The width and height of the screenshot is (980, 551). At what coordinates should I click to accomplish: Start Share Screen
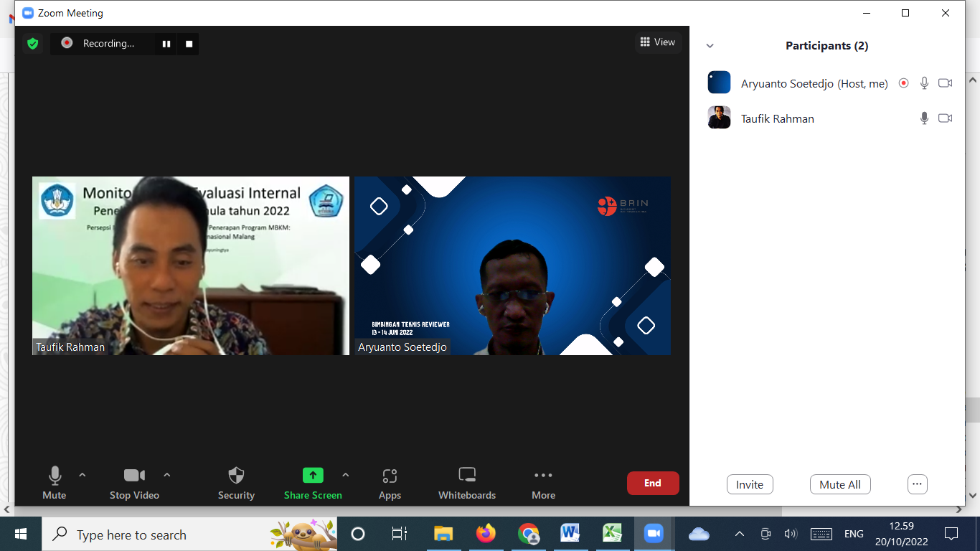click(x=313, y=483)
